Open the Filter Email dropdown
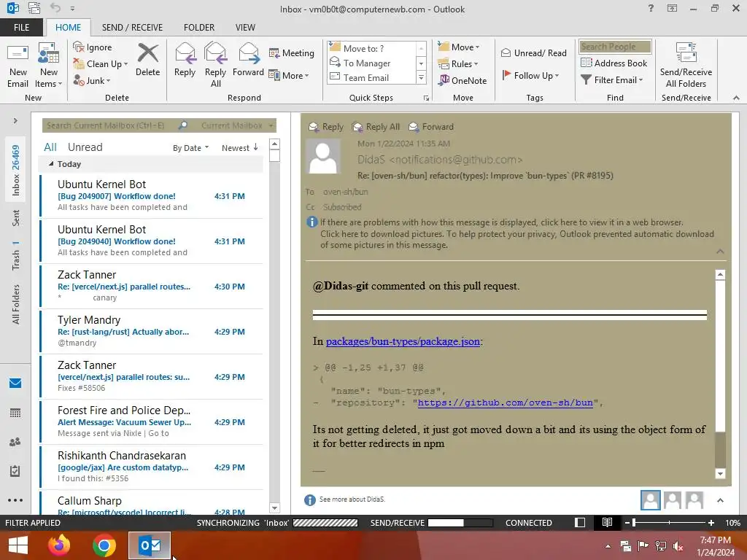This screenshot has width=747, height=560. point(612,80)
